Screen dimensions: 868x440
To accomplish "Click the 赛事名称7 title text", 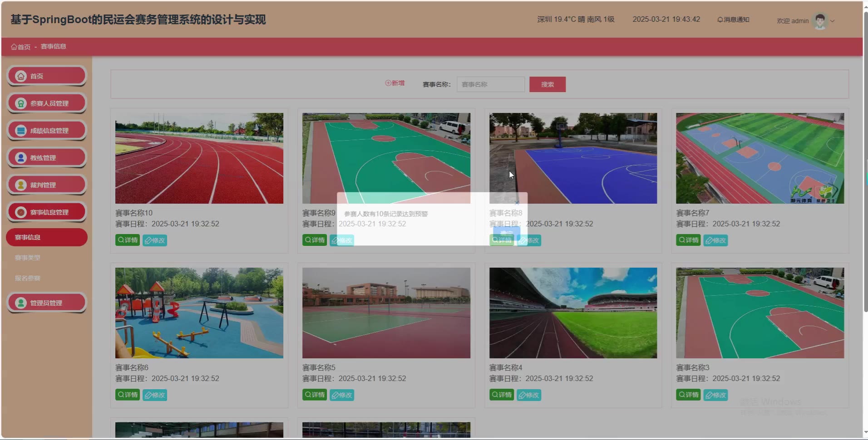I will tap(693, 213).
